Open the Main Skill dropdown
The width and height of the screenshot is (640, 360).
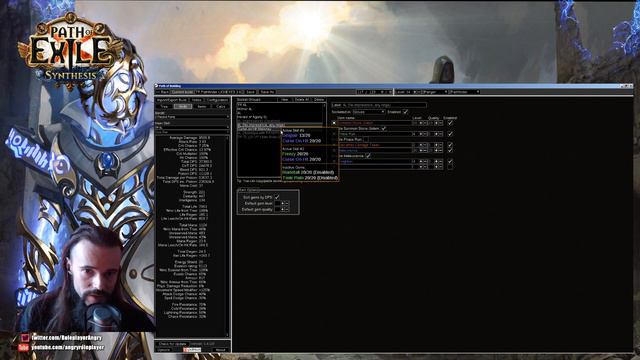click(x=192, y=127)
